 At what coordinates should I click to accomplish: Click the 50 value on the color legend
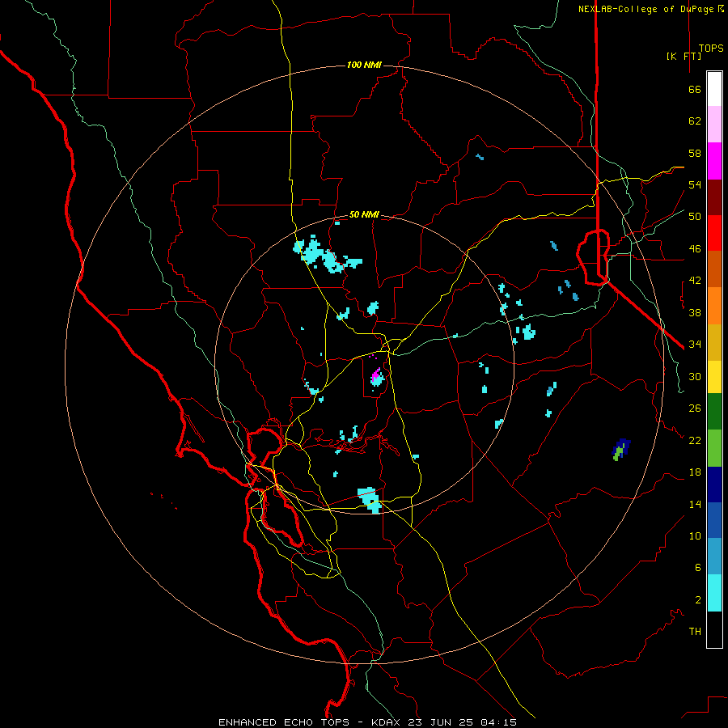695,216
